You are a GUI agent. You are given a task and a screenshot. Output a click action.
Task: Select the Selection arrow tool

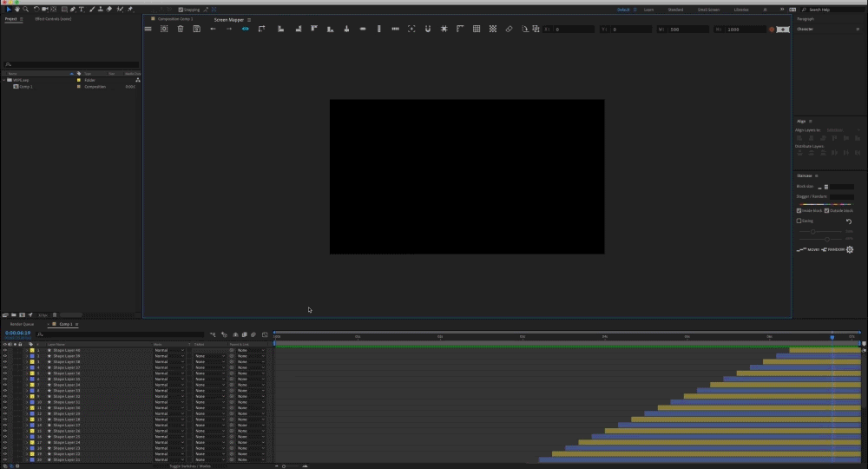[x=9, y=10]
